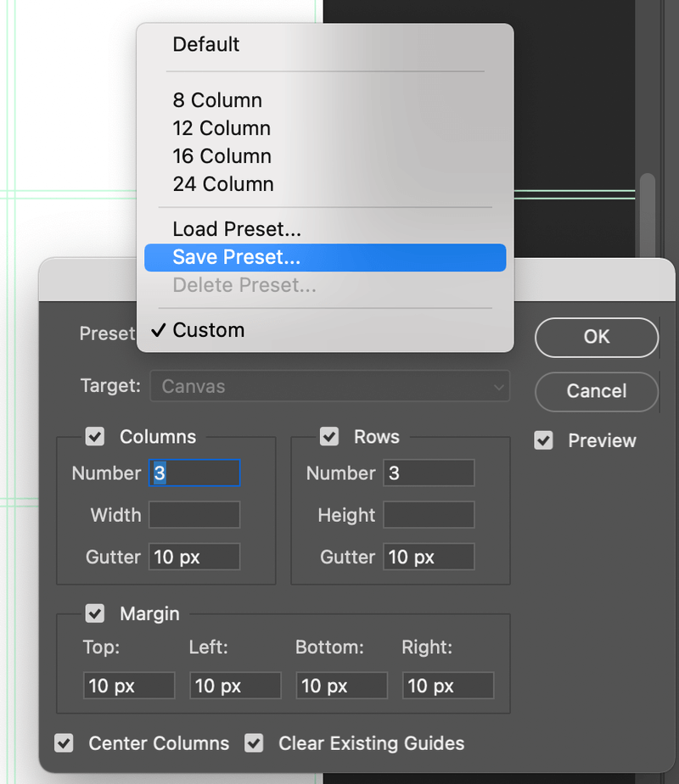Open the Target Canvas dropdown
The image size is (679, 784).
pos(329,386)
